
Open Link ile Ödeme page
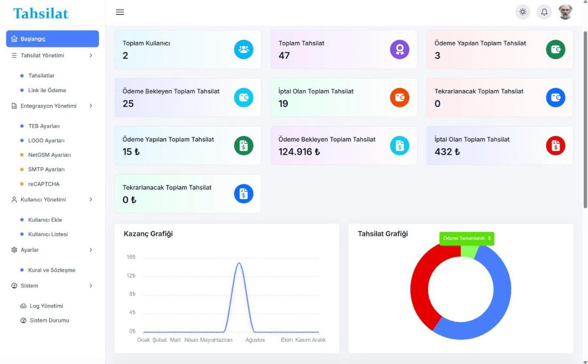coord(47,90)
